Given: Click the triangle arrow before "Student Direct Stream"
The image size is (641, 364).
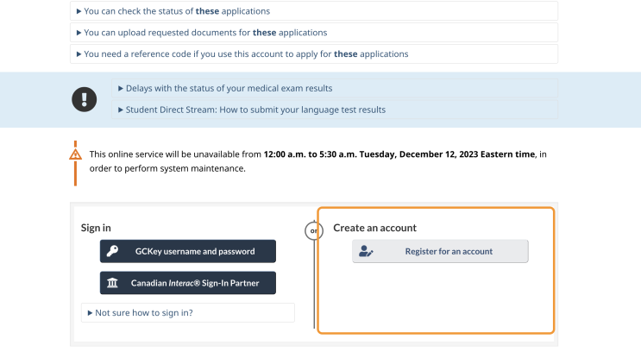Looking at the screenshot, I should coord(121,110).
